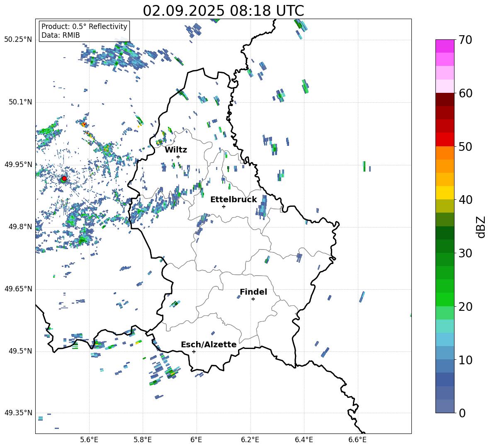This screenshot has width=491, height=448.
Task: Click the 5.8°E longitude label
Action: click(x=143, y=440)
